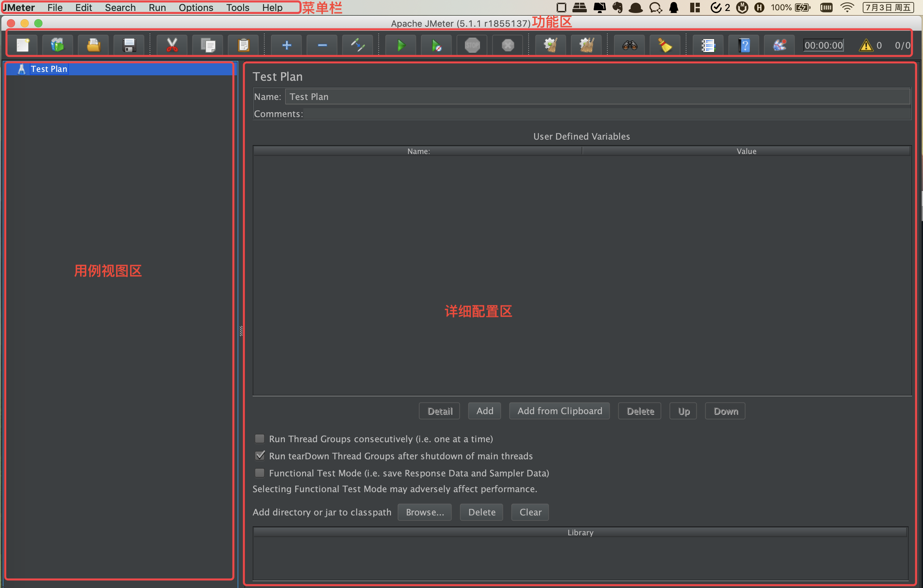
Task: Open Templates from the toolbar
Action: [58, 45]
